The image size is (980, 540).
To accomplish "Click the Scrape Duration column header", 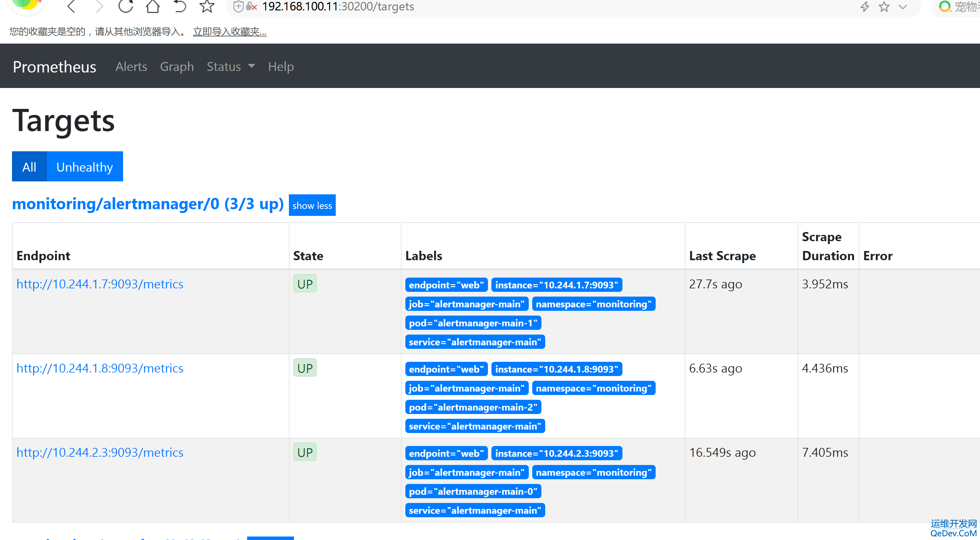I will 828,246.
